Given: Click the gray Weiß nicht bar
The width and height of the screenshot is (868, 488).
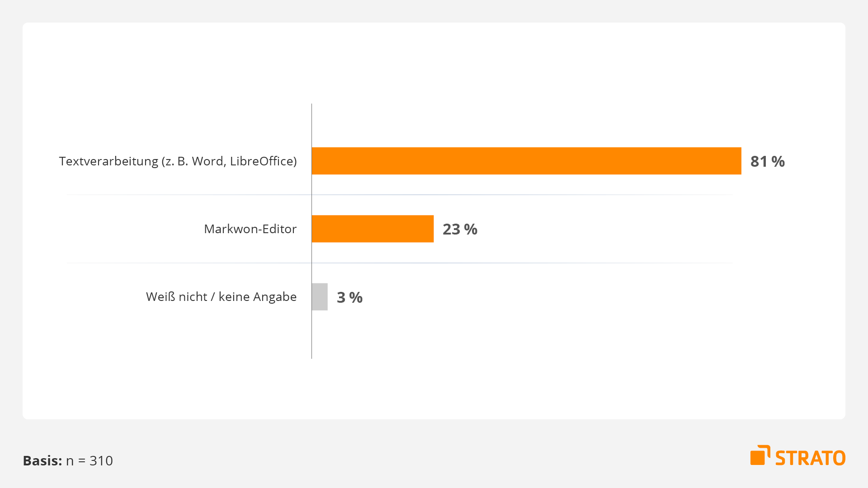Looking at the screenshot, I should [320, 297].
